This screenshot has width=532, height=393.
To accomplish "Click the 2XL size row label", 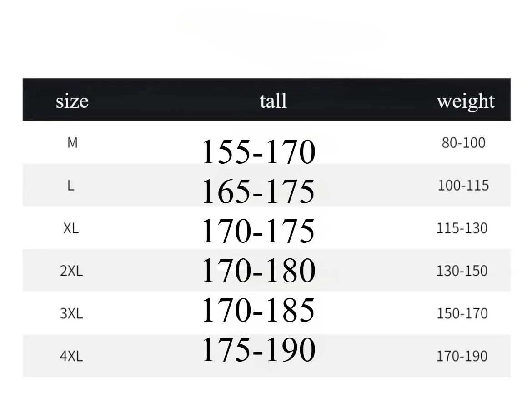I will click(x=71, y=271).
